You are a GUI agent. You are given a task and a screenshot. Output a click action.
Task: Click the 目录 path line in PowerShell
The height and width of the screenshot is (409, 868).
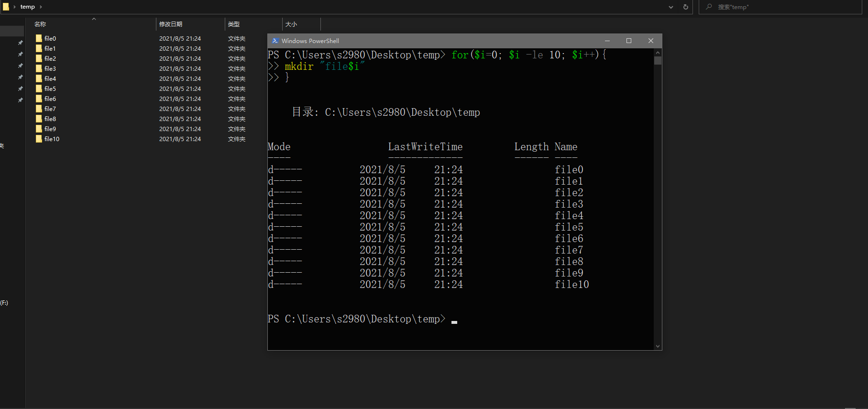click(386, 112)
